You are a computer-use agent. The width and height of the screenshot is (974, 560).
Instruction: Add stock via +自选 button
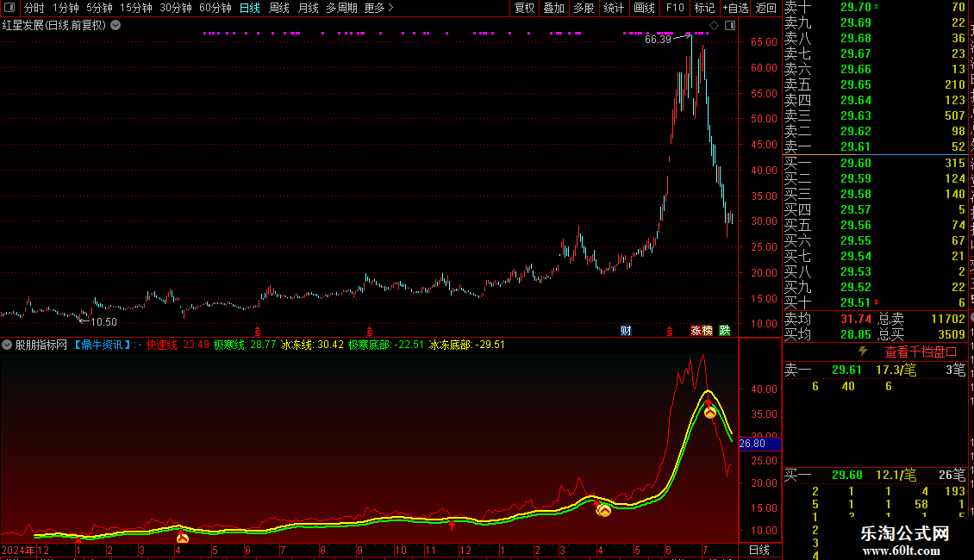[x=735, y=8]
